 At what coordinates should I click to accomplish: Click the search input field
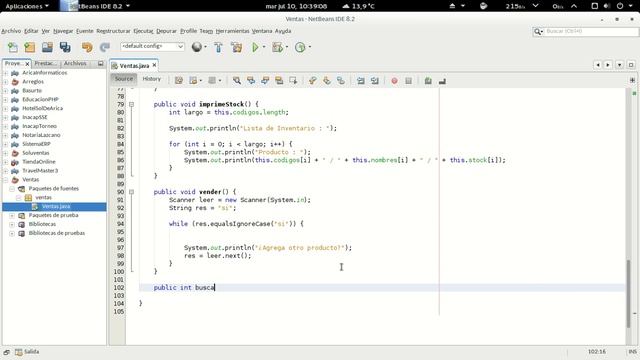click(x=591, y=31)
